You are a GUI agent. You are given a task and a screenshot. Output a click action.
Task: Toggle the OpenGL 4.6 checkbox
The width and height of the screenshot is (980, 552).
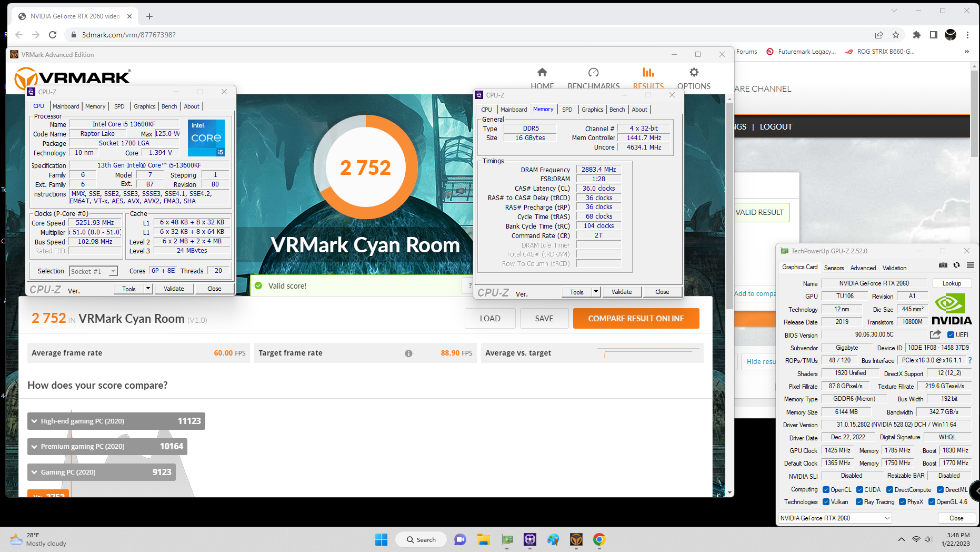click(x=932, y=502)
